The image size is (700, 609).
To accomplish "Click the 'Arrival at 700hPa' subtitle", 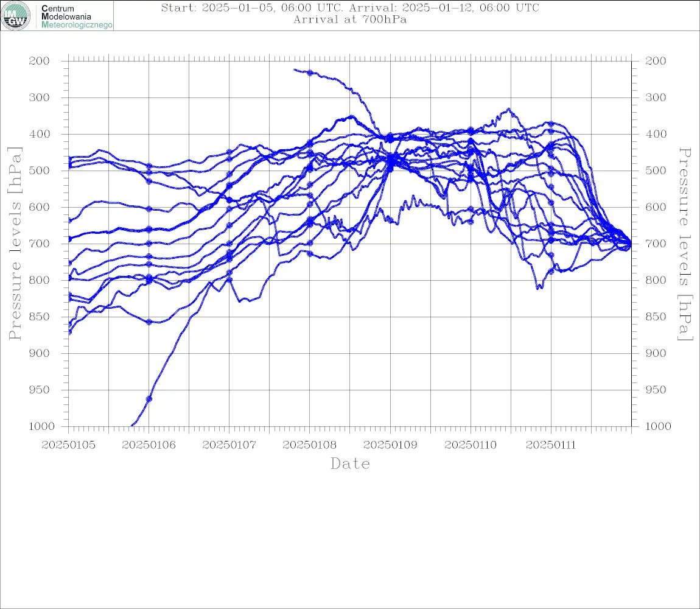I will pyautogui.click(x=350, y=19).
